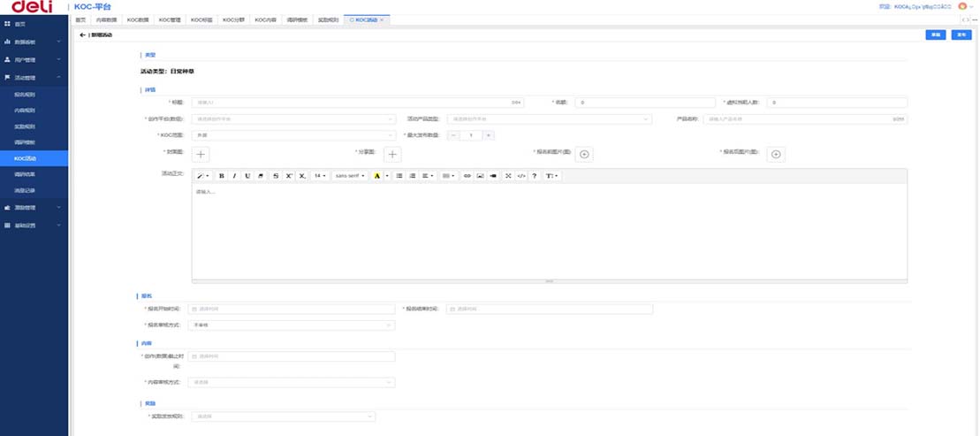Toggle bold formatting in the editor toolbar
Screen dimensions: 980x436
click(222, 176)
